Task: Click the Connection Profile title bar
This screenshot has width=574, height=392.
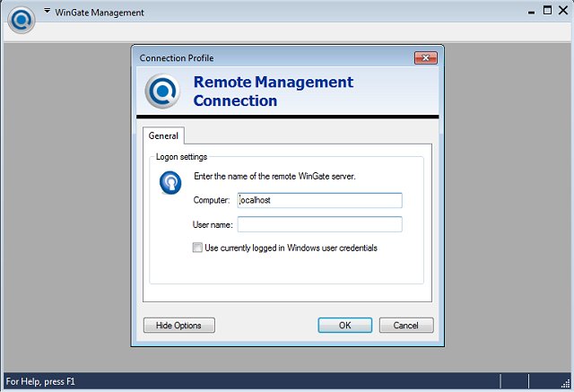Action: (269, 57)
